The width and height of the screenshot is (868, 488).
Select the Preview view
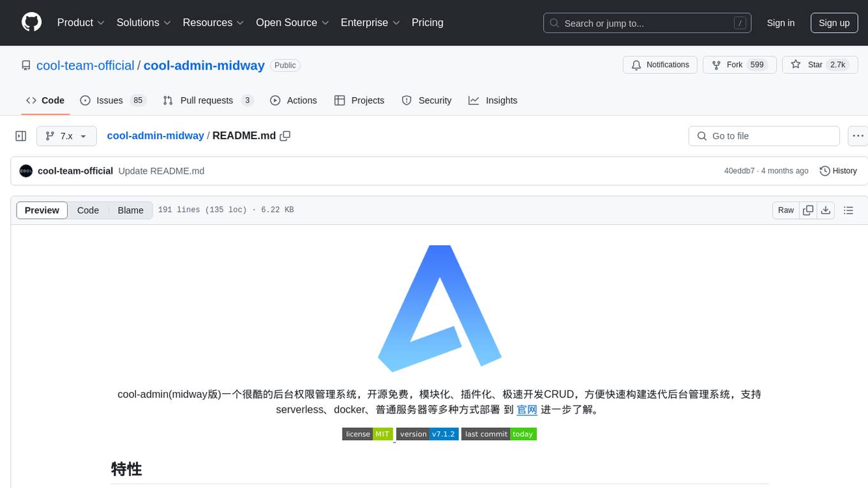coord(42,210)
